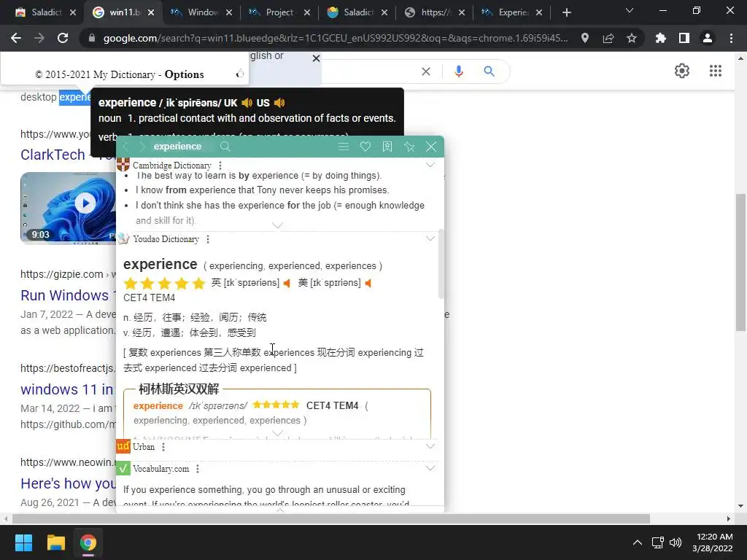Collapse the Cambridge Dictionary section
Image resolution: width=747 pixels, height=560 pixels.
pyautogui.click(x=430, y=165)
